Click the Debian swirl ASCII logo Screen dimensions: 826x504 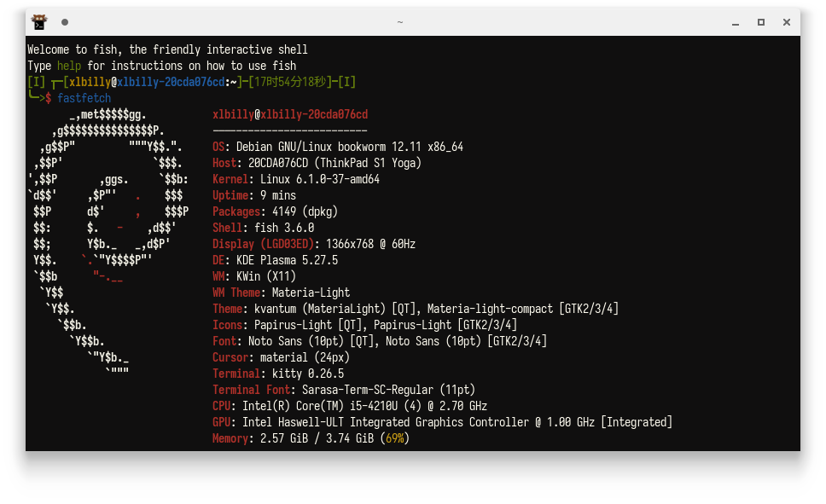(108, 244)
